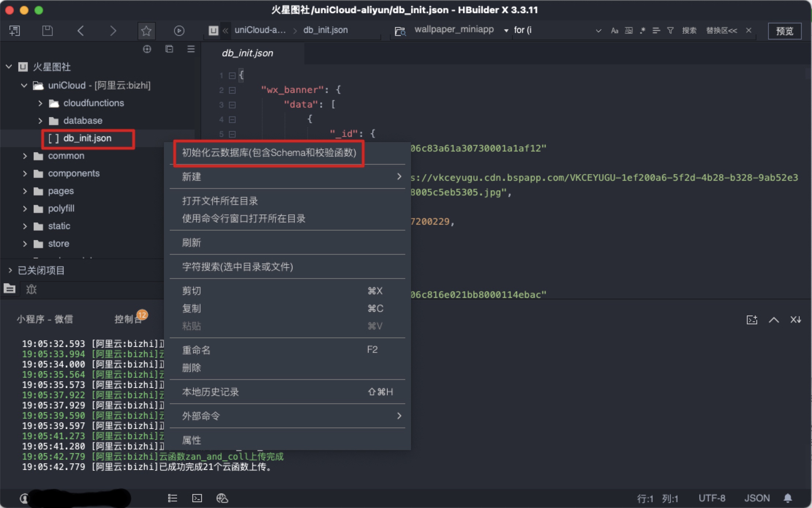The image size is (812, 508).
Task: Click the 搜索 button in the search bar
Action: [689, 31]
